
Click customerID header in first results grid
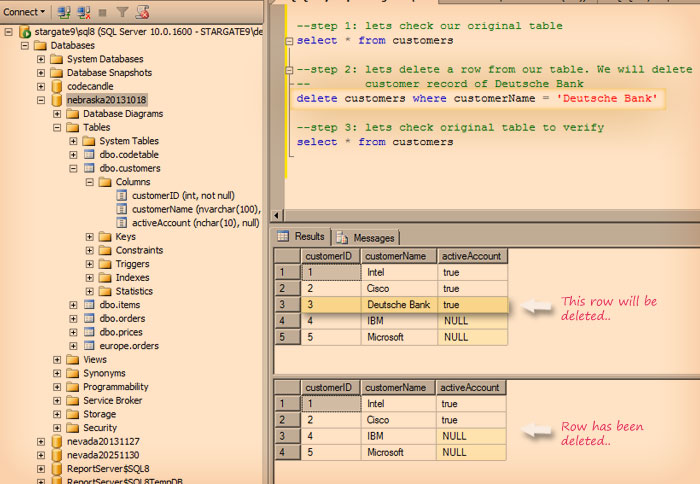[x=331, y=256]
